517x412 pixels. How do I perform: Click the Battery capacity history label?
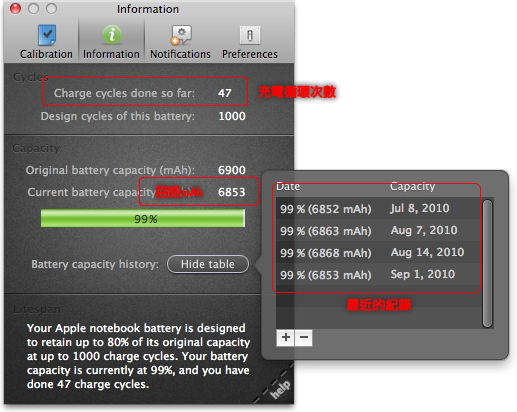(x=95, y=264)
